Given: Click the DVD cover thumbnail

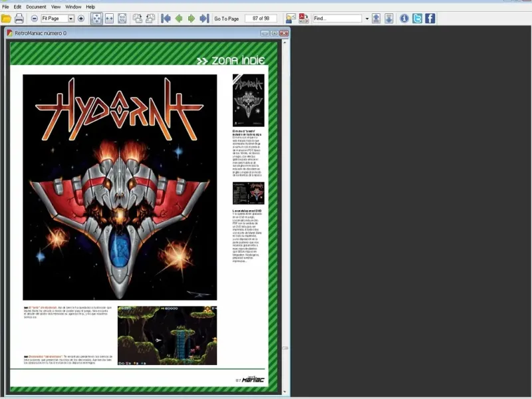Looking at the screenshot, I should (248, 194).
